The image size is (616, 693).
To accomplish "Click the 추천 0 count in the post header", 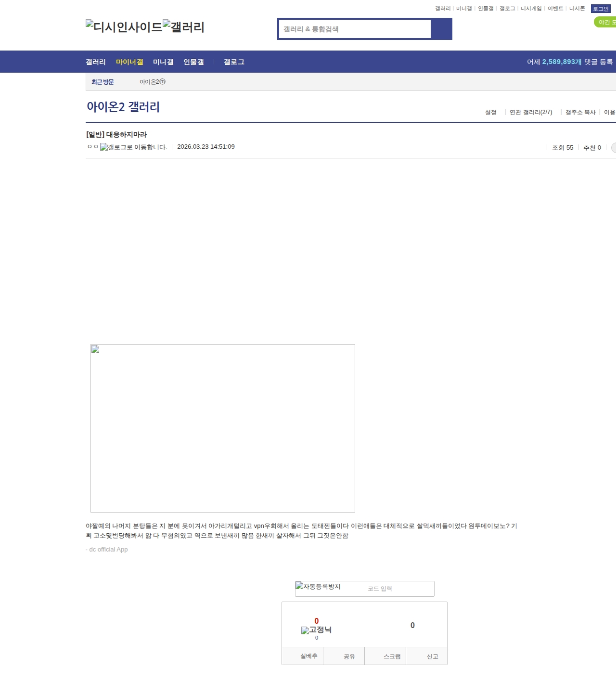I will (x=592, y=148).
